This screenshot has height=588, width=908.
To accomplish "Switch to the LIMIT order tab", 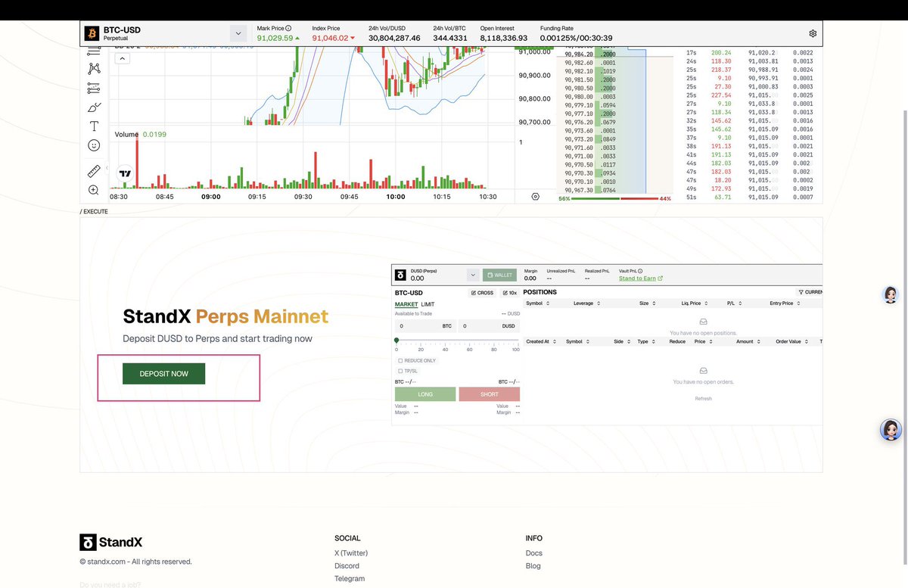I will click(428, 304).
